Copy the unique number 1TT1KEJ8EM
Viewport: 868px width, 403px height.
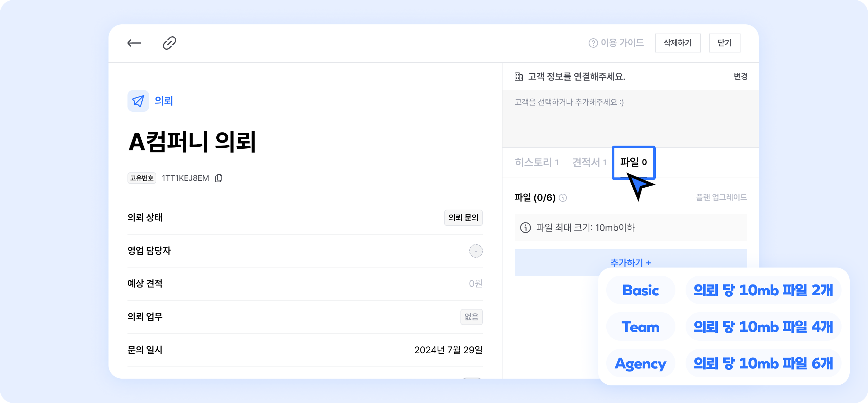click(x=219, y=178)
